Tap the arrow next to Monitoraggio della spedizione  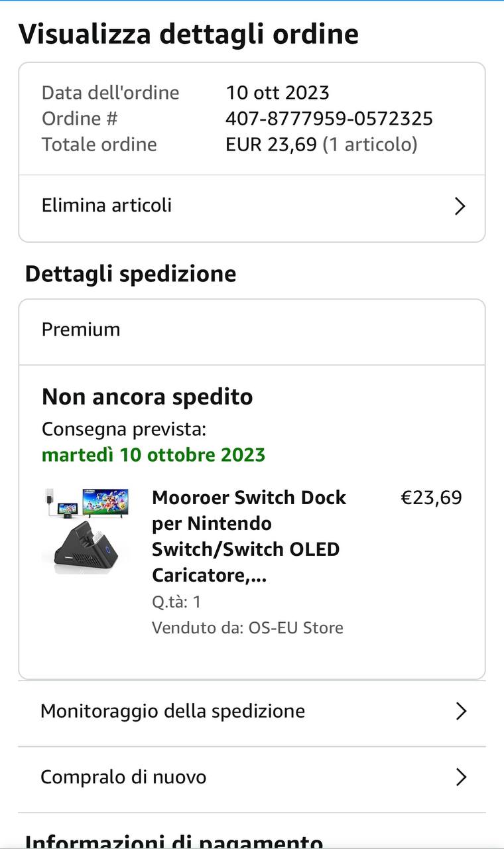point(461,712)
